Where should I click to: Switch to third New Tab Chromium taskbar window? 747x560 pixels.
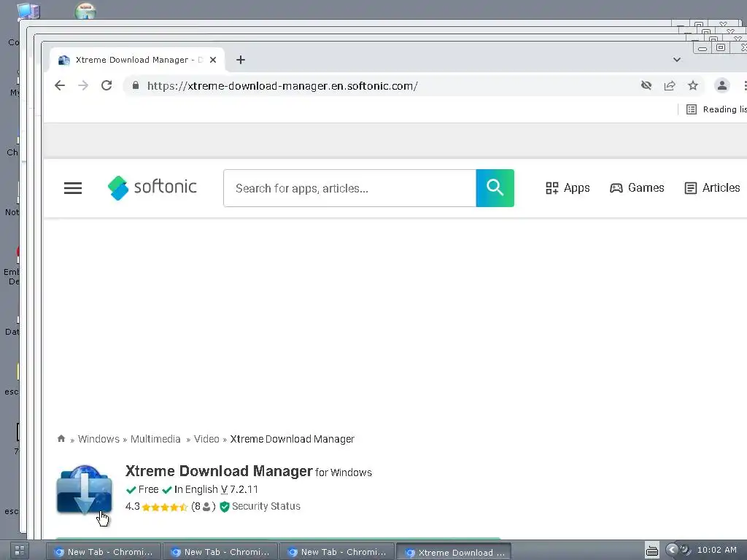[337, 552]
